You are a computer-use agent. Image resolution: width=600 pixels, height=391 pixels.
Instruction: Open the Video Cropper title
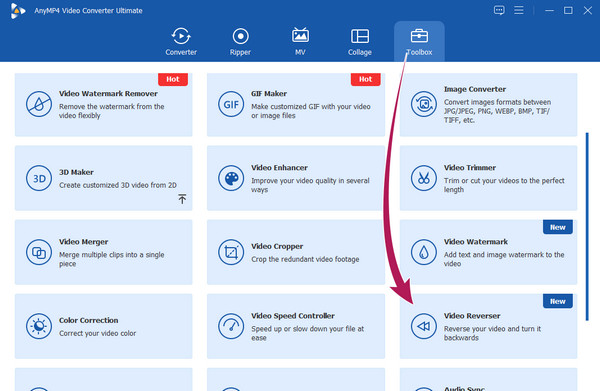pos(277,246)
